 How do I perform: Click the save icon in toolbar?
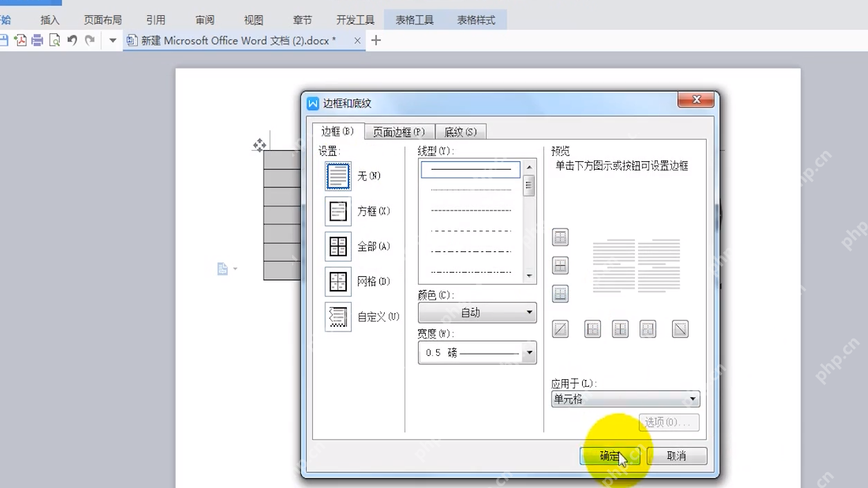(x=3, y=41)
